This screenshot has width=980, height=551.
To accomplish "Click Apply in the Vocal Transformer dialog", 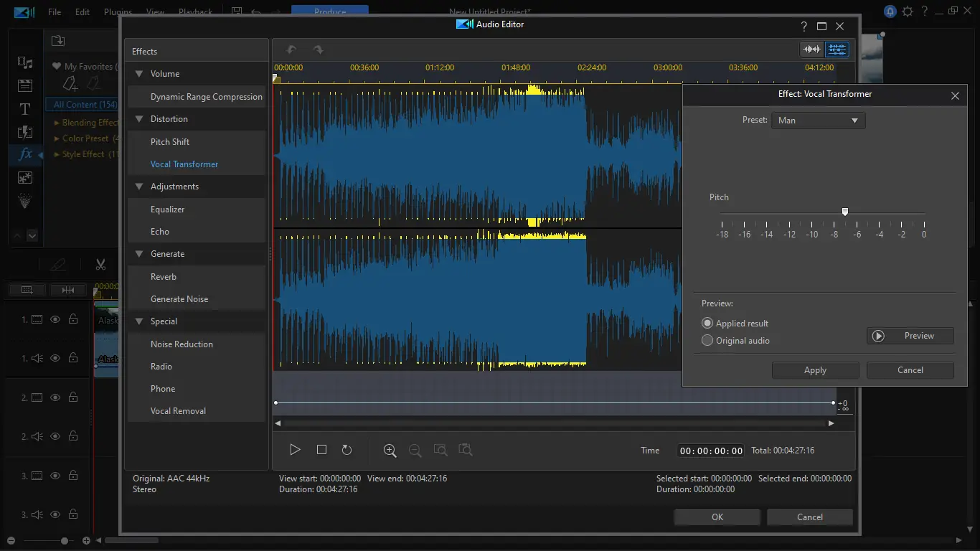I will click(x=815, y=370).
